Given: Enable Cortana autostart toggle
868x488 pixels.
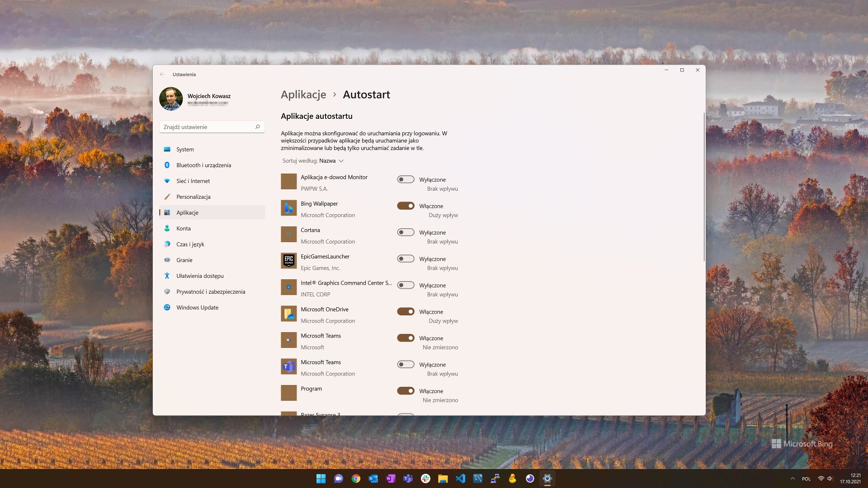Looking at the screenshot, I should [x=406, y=232].
